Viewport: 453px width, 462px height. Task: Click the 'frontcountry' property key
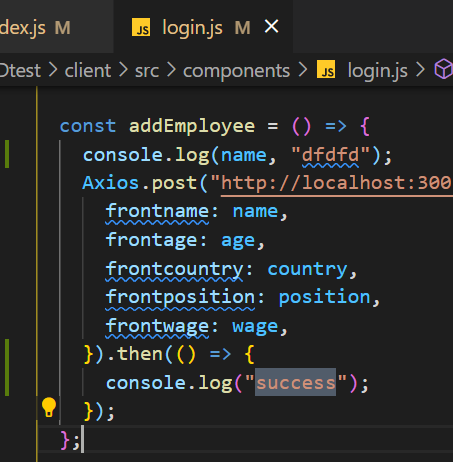click(174, 269)
